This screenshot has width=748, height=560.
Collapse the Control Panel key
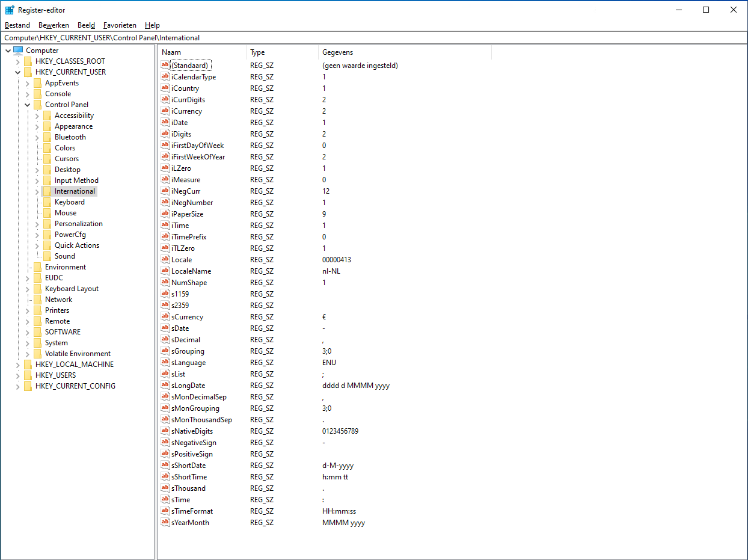point(27,105)
